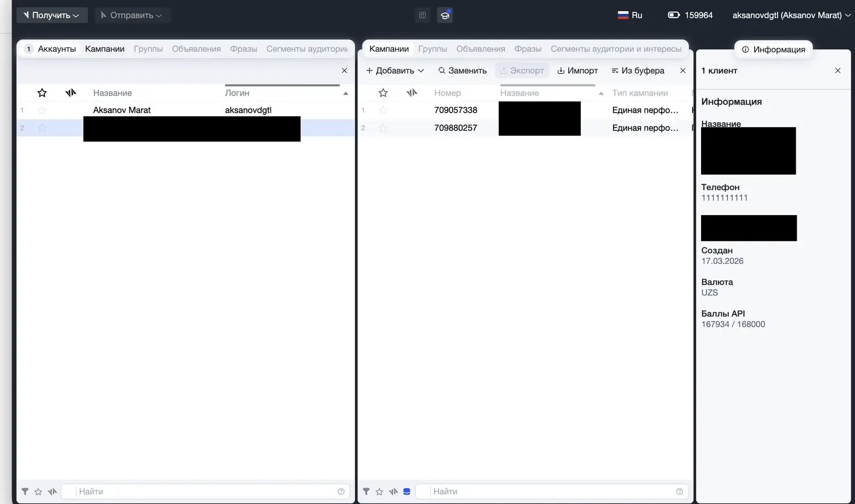Open the Добавить dropdown

395,70
